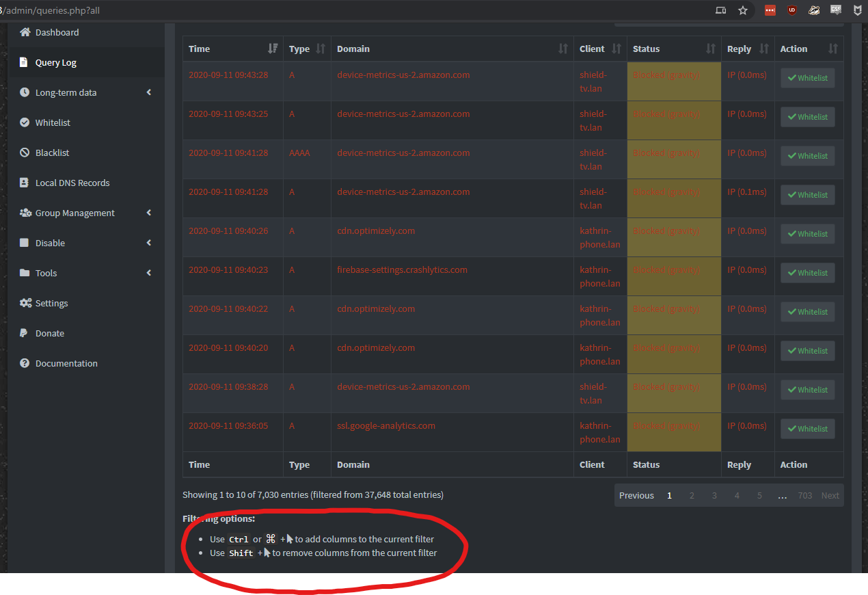Open Group Management users icon
The height and width of the screenshot is (595, 868).
click(x=25, y=213)
